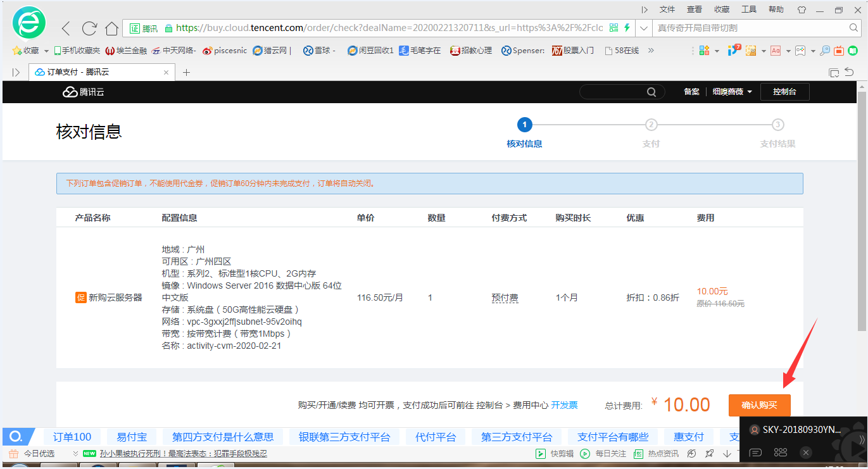
Task: Click the red Aa translate extension icon
Action: [776, 51]
